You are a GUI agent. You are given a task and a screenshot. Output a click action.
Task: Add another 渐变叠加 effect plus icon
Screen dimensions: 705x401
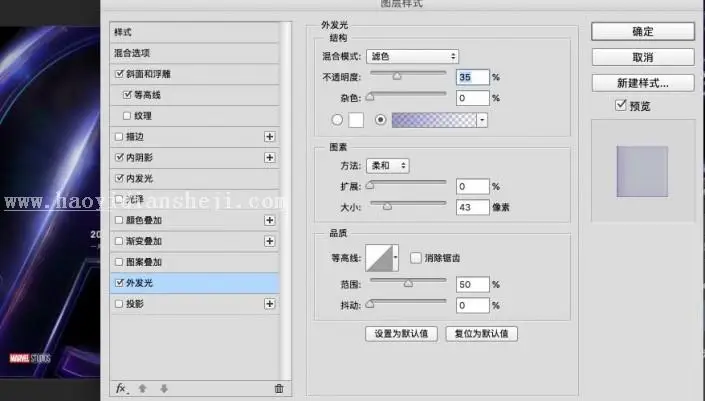(269, 241)
